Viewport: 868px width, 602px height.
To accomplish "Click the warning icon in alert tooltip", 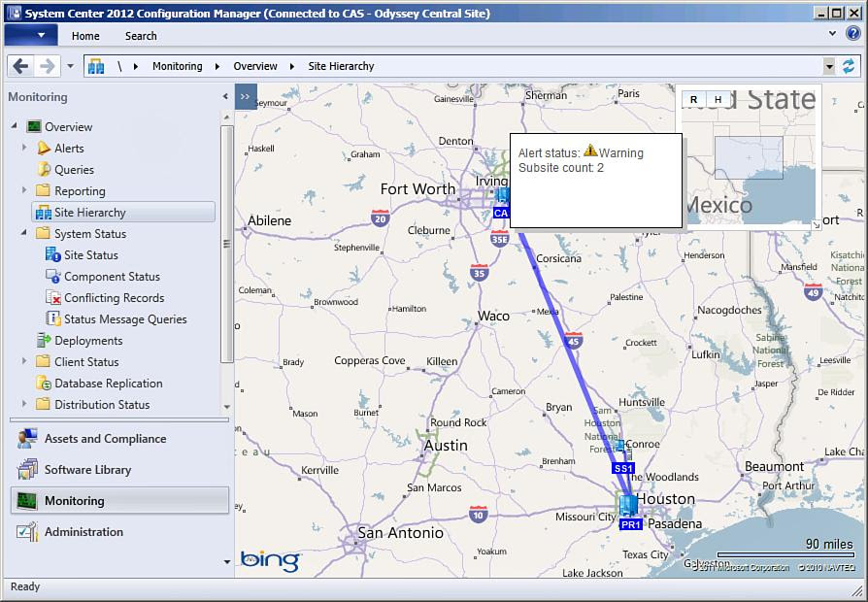I will (x=590, y=150).
